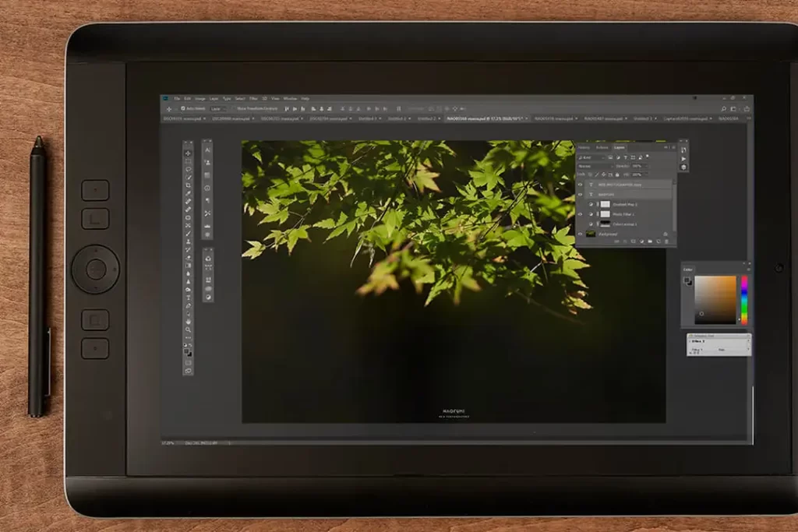Click the delete layer trash icon
The width and height of the screenshot is (798, 532).
click(665, 242)
